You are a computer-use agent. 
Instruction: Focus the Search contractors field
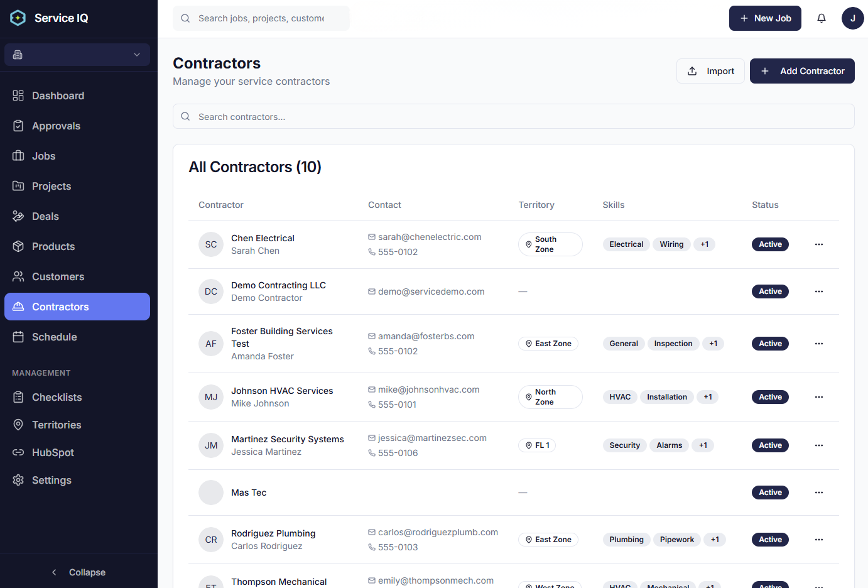[x=514, y=116]
